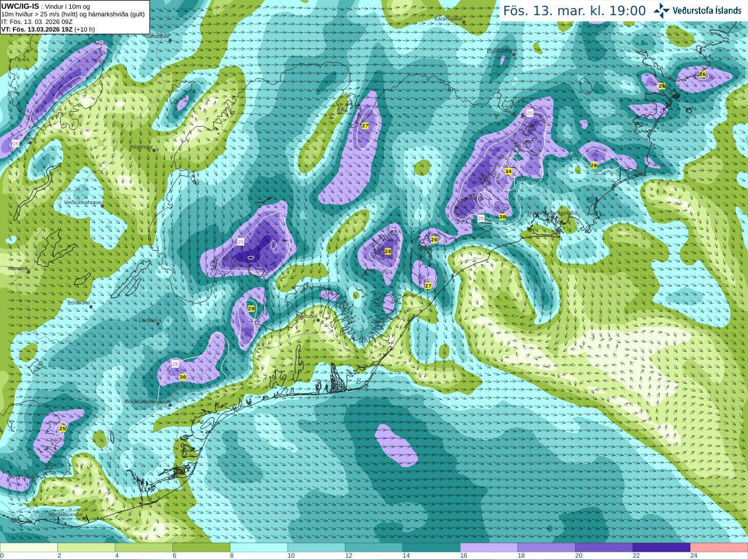Click the Lónakvísl place label

coord(79,303)
